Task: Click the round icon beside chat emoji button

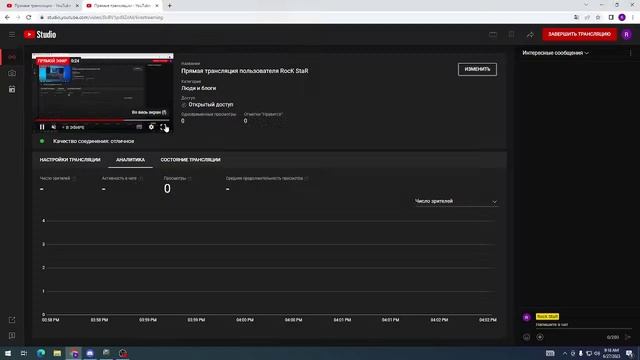Action: 540,337
